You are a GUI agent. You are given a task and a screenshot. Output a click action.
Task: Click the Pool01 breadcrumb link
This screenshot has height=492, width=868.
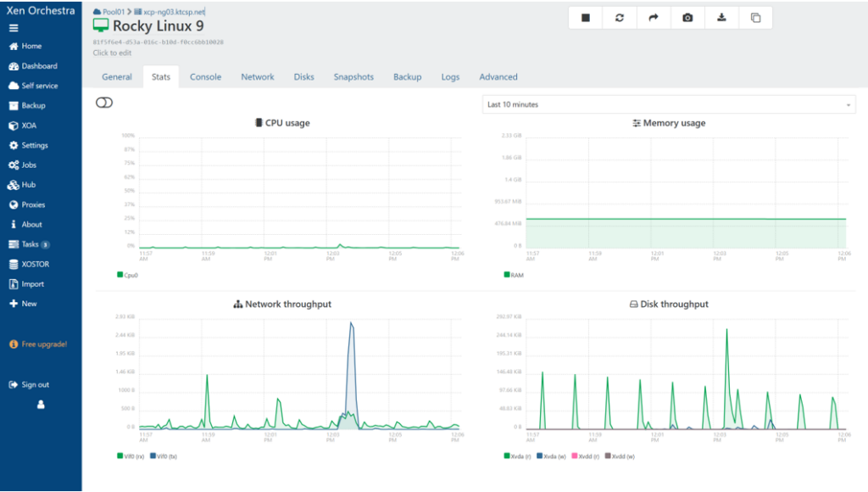coord(113,12)
